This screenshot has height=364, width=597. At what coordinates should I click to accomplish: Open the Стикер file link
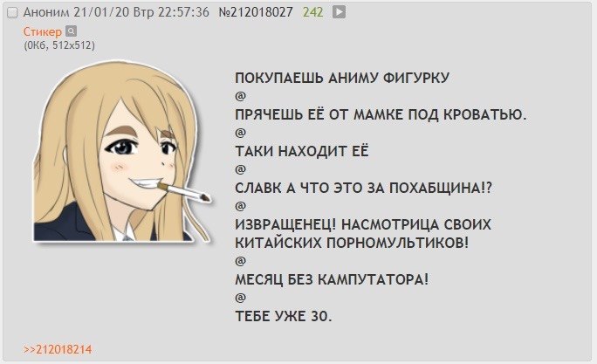42,31
